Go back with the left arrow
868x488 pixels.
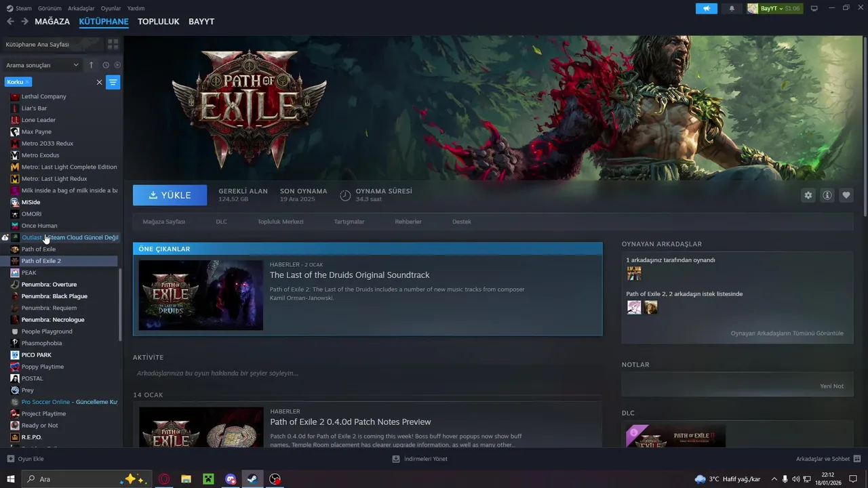tap(10, 22)
